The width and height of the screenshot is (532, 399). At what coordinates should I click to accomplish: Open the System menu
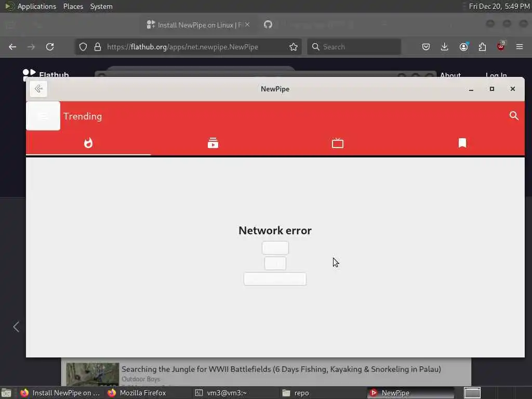coord(101,6)
